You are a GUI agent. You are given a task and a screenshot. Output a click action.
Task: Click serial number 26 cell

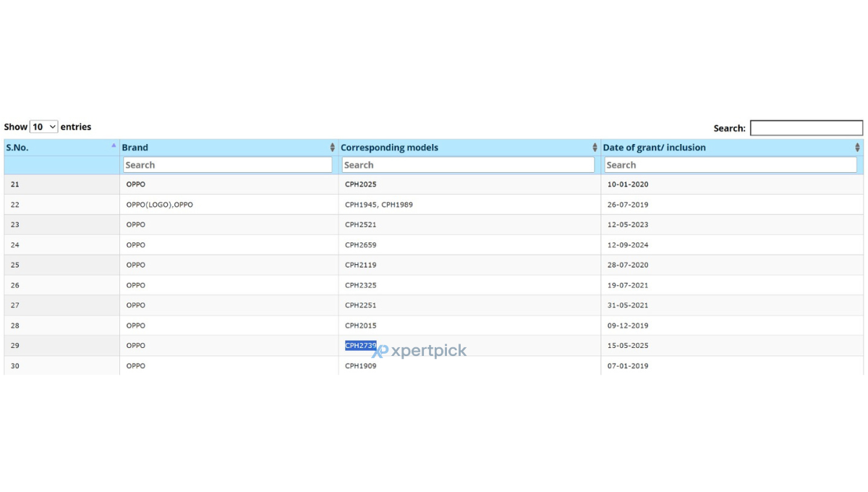61,286
